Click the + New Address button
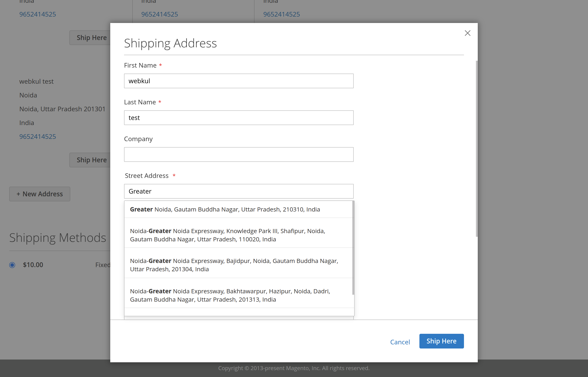 tap(40, 194)
